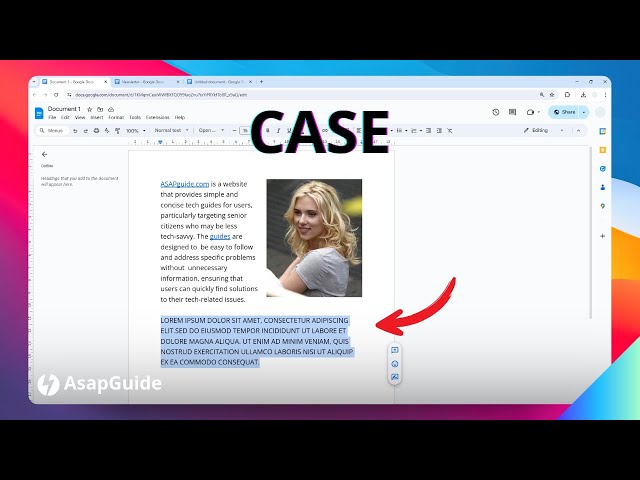This screenshot has width=640, height=480.
Task: Click the move to folder icon
Action: coord(100,109)
